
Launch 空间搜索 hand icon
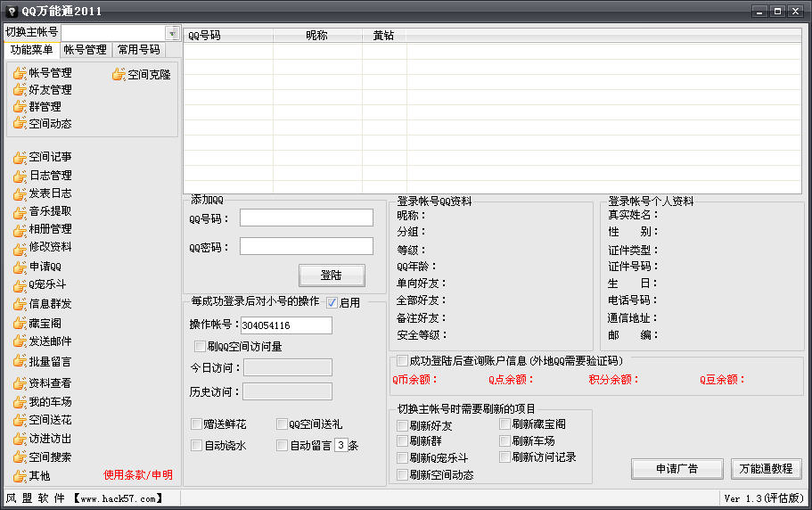(x=20, y=457)
